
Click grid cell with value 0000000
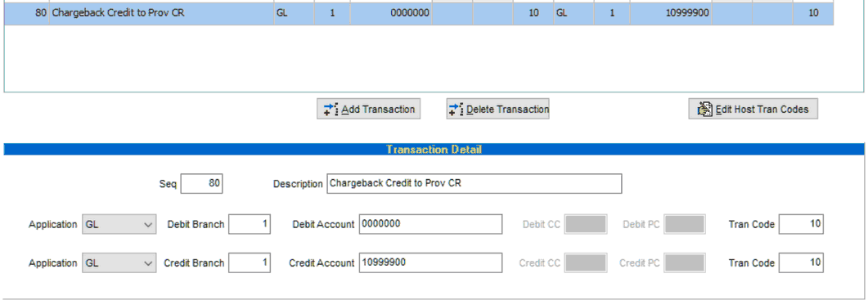(390, 13)
